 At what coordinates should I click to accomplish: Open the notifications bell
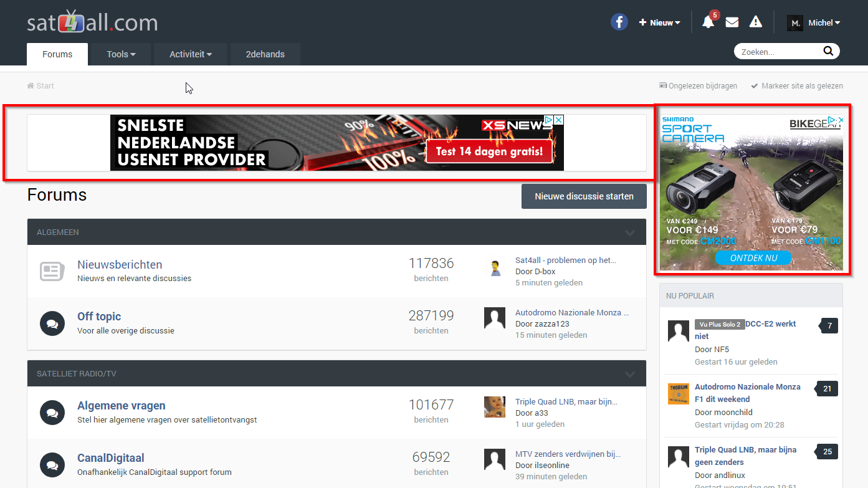[708, 22]
